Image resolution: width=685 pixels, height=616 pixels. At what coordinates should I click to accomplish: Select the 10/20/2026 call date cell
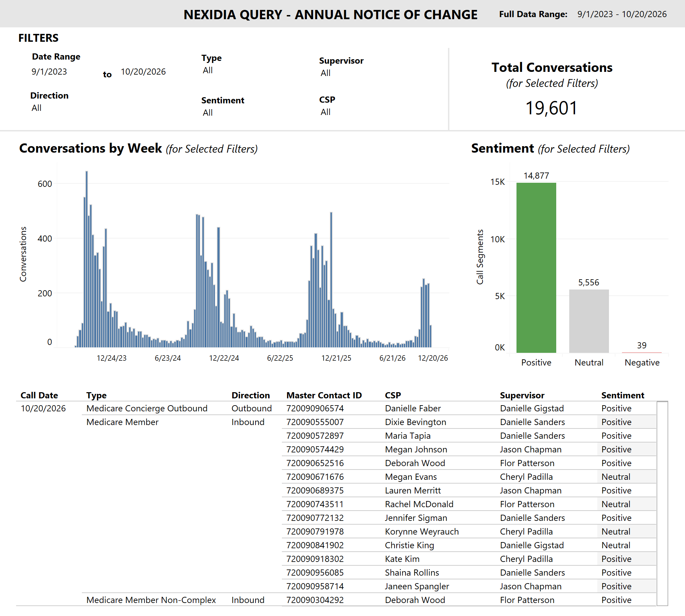43,408
